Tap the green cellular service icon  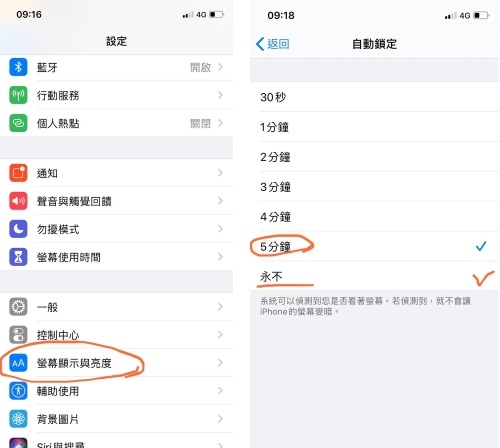pos(18,95)
